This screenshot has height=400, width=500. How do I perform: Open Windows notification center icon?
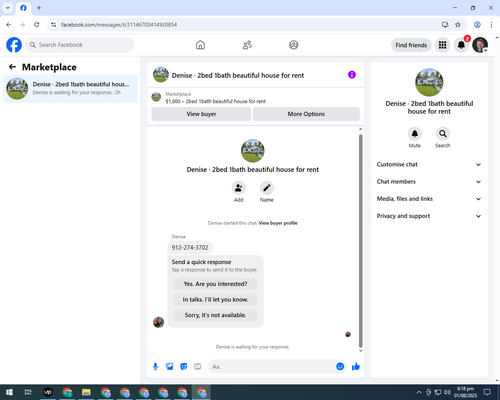[487, 392]
